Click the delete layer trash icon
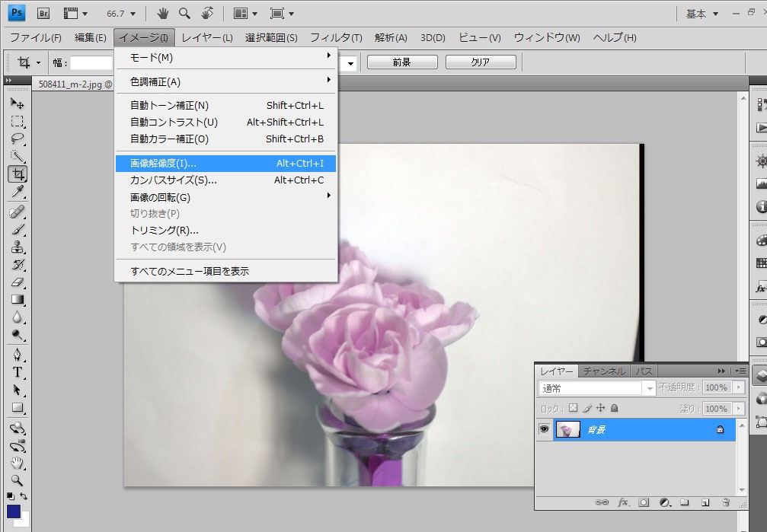 (726, 502)
